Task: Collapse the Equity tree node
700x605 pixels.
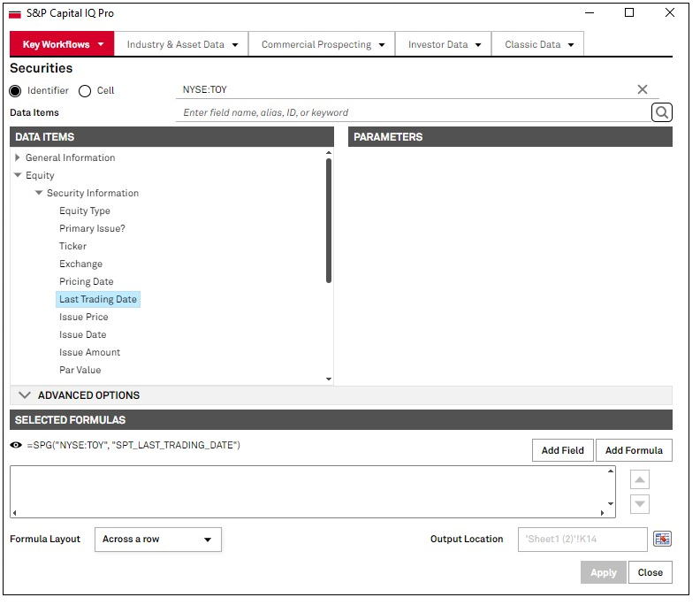Action: 18,175
